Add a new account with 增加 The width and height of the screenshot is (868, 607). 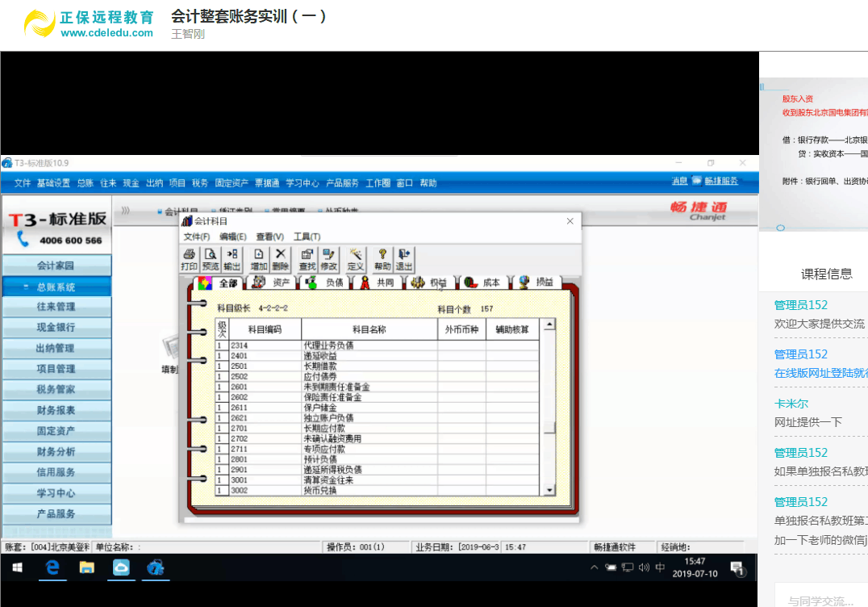click(x=259, y=259)
